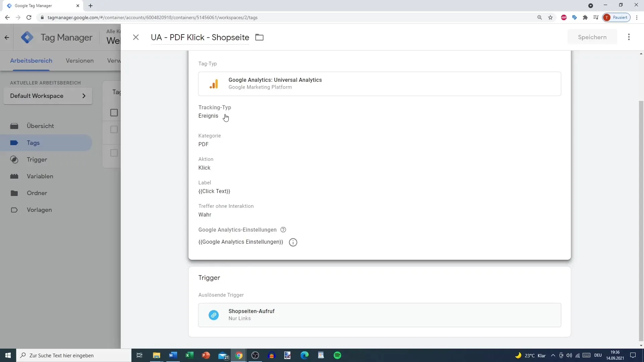Image resolution: width=644 pixels, height=362 pixels.
Task: Click the Ordner folder icon in sidebar
Action: pos(14,193)
